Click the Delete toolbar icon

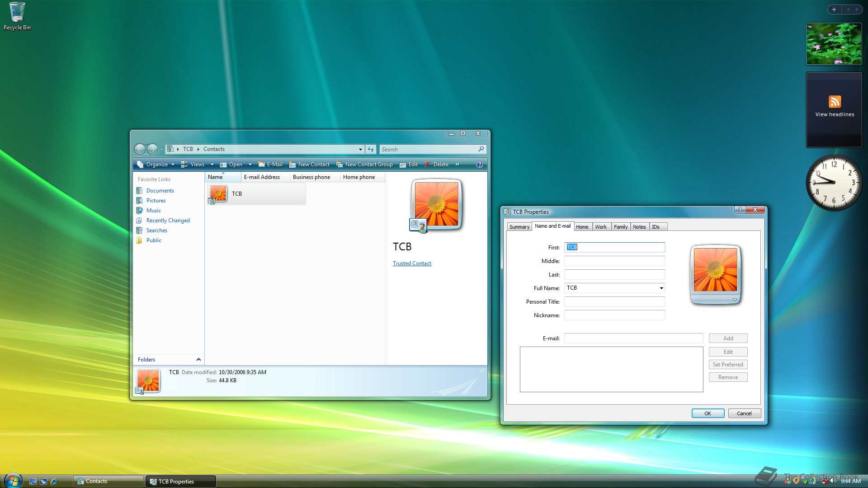(x=427, y=164)
